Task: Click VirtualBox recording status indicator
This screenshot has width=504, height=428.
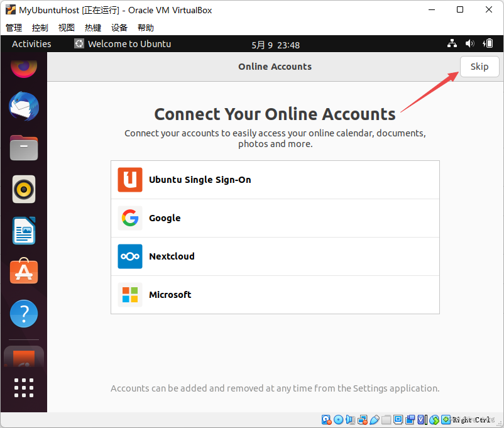Action: (410, 420)
